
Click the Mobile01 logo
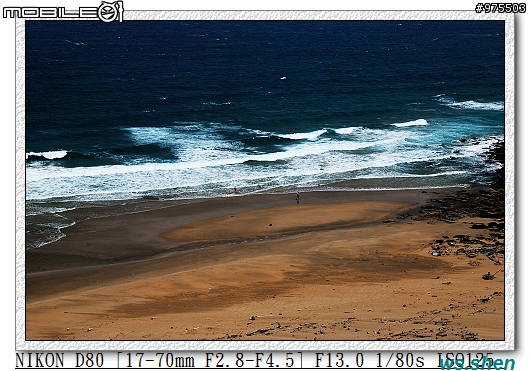coord(63,12)
